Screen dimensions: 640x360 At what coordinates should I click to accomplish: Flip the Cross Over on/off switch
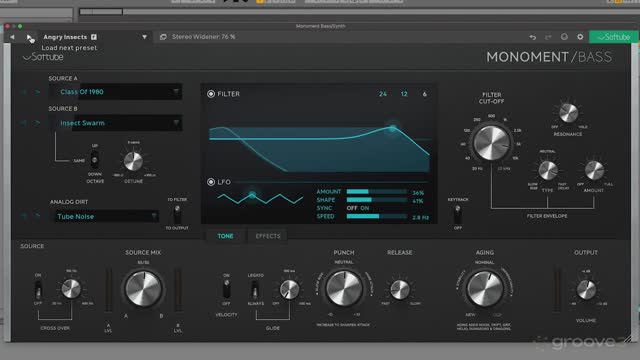38,289
